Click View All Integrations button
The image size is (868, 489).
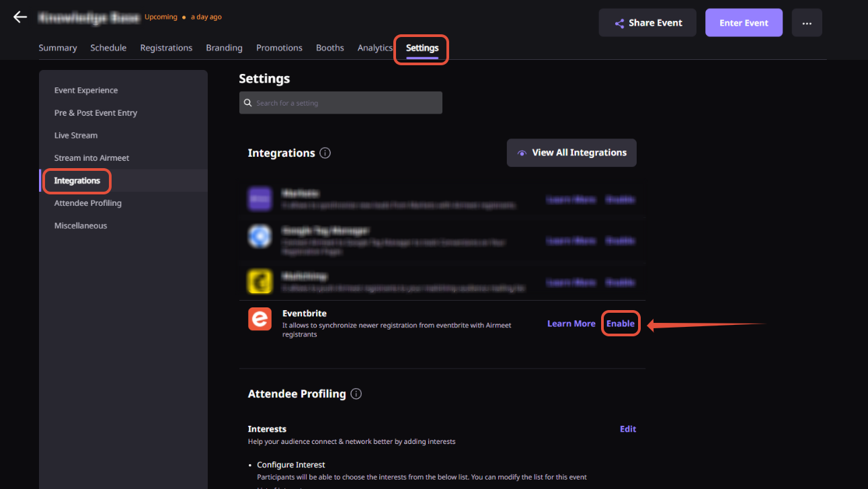571,153
